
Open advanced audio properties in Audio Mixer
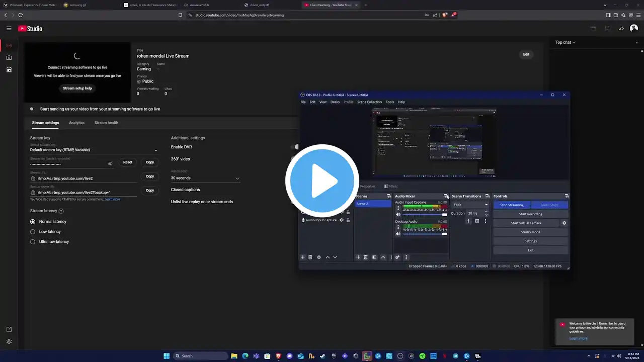tap(397, 257)
